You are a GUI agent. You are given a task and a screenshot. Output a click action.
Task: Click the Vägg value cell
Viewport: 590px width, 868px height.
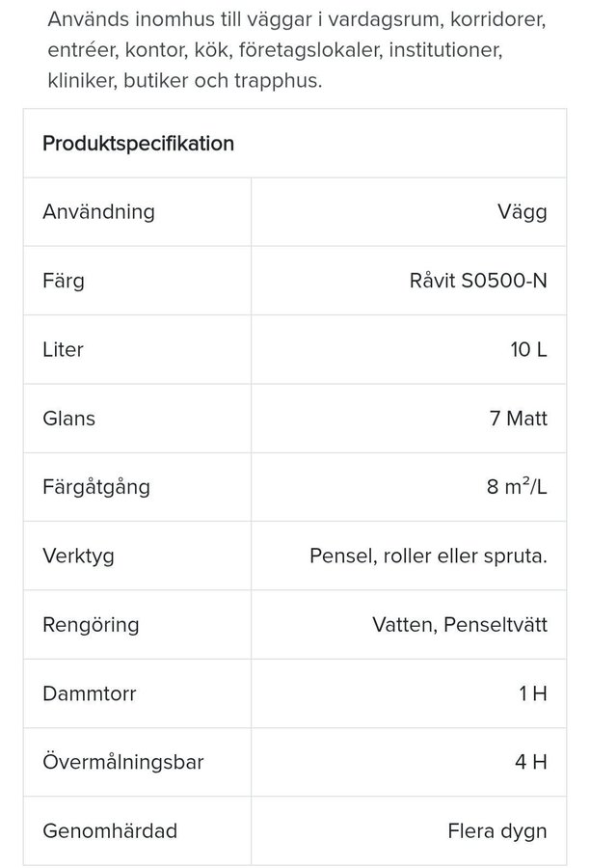click(522, 212)
